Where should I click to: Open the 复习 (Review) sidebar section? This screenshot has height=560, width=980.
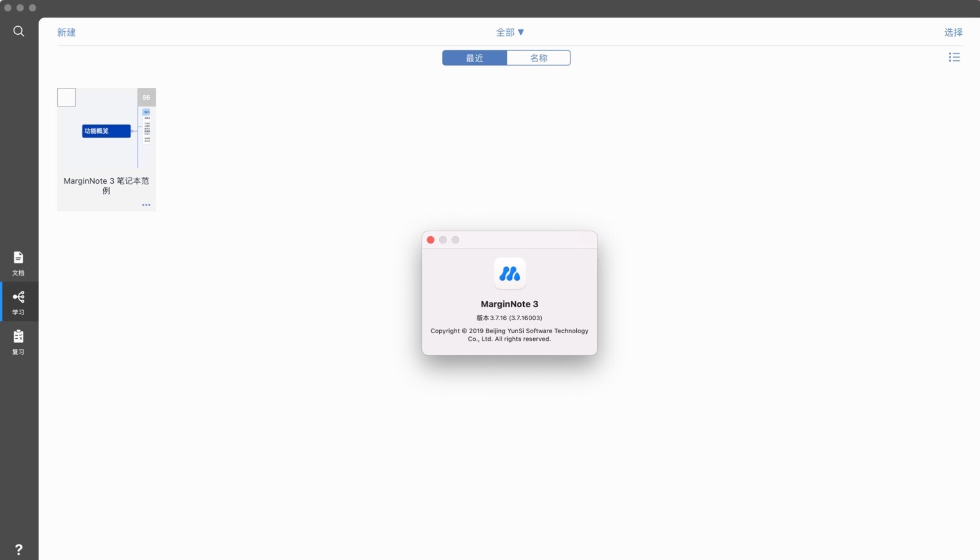pyautogui.click(x=19, y=341)
